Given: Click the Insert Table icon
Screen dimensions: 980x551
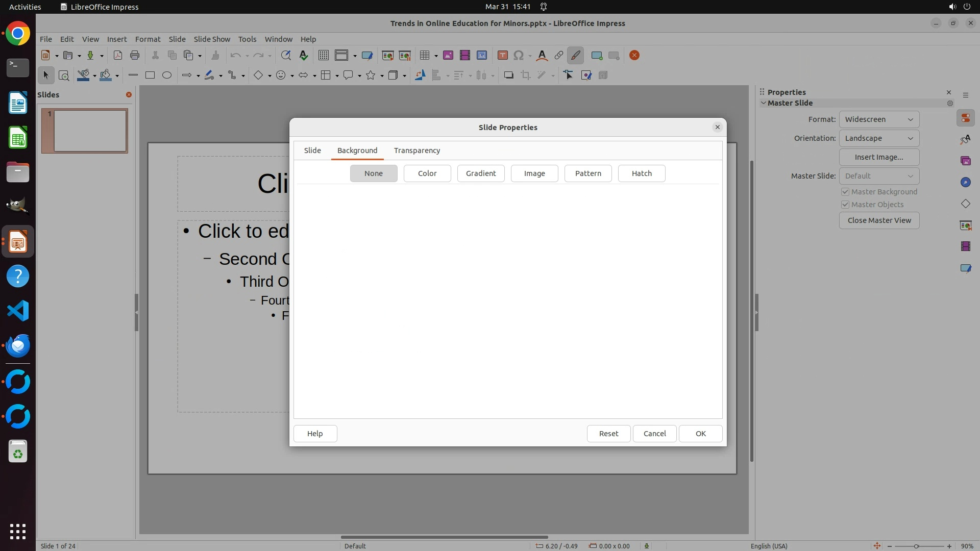Looking at the screenshot, I should pyautogui.click(x=425, y=56).
